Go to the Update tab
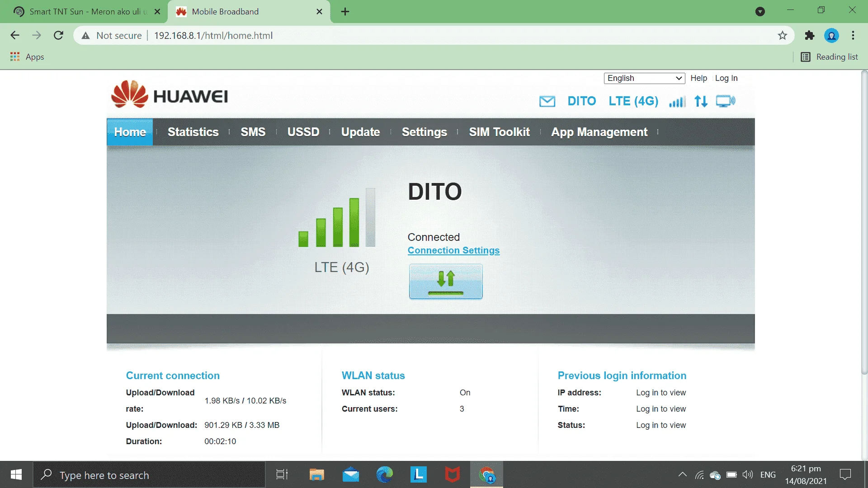 (x=360, y=132)
